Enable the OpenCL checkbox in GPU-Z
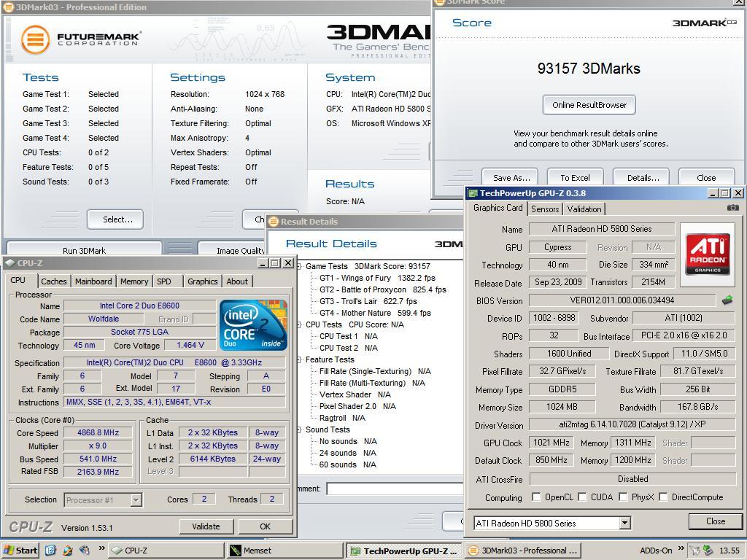This screenshot has width=747, height=560. click(x=536, y=497)
